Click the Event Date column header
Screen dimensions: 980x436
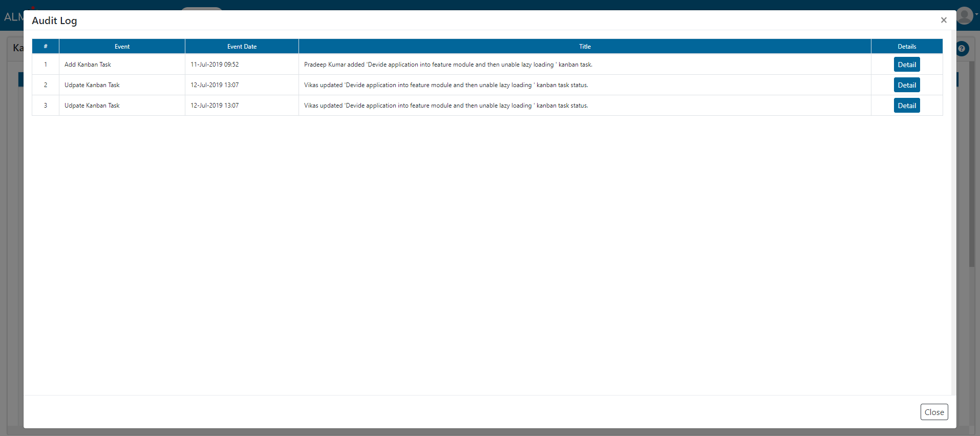242,47
